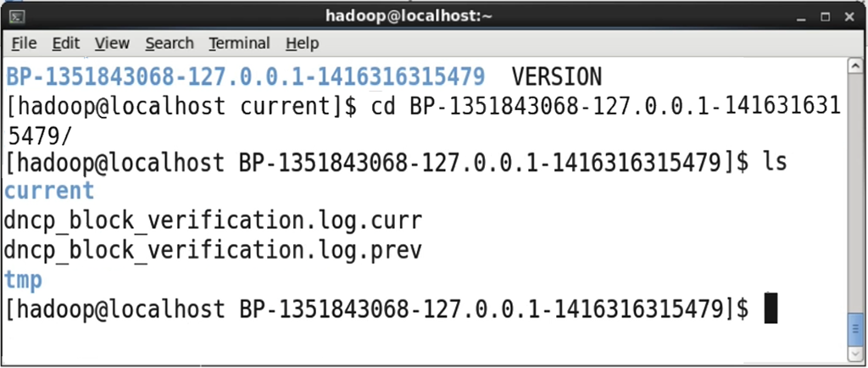Click dncp_block_verification.log.prev file name
868x368 pixels.
click(x=213, y=251)
